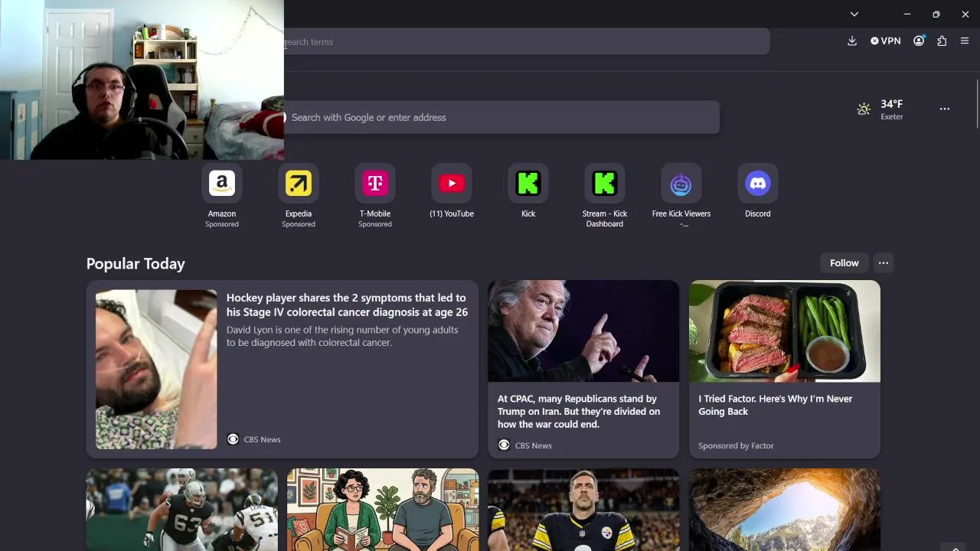Focus the top URL bar search terms field
Viewport: 980px width, 551px height.
pos(526,42)
